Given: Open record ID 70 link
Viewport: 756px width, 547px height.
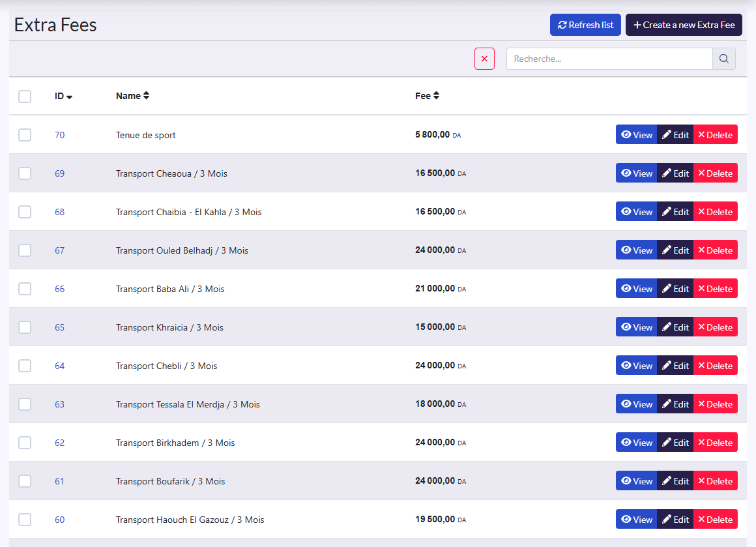Looking at the screenshot, I should coord(59,135).
